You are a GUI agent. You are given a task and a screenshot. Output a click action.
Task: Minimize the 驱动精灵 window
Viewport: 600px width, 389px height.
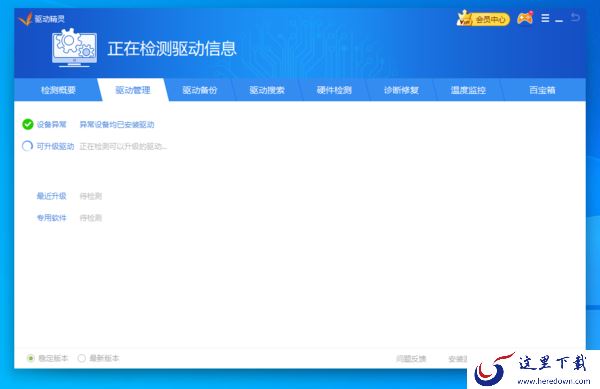coord(559,20)
